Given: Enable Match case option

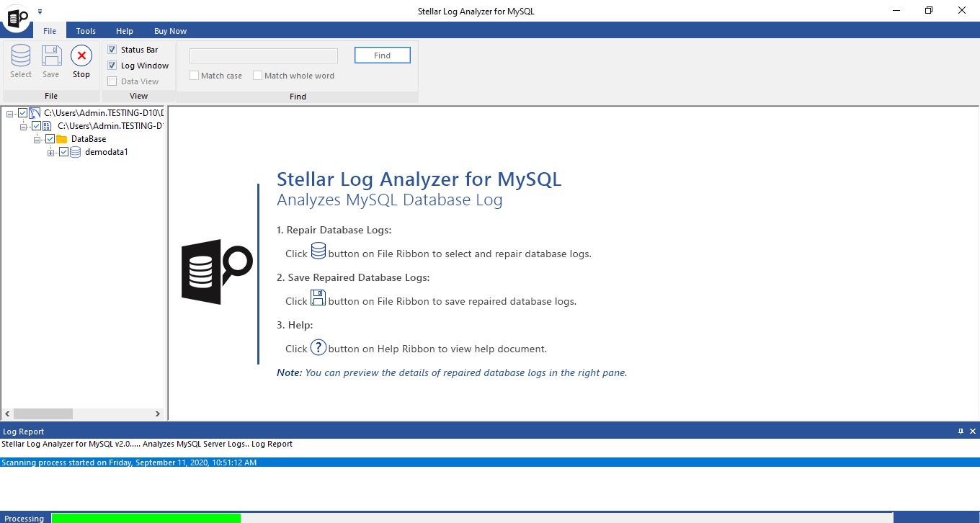Looking at the screenshot, I should click(x=194, y=76).
